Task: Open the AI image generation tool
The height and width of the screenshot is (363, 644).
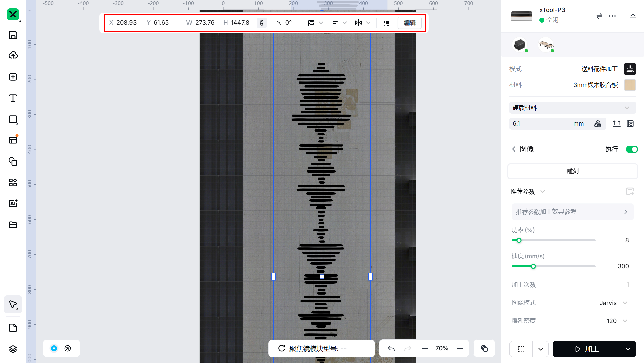Action: (x=13, y=203)
